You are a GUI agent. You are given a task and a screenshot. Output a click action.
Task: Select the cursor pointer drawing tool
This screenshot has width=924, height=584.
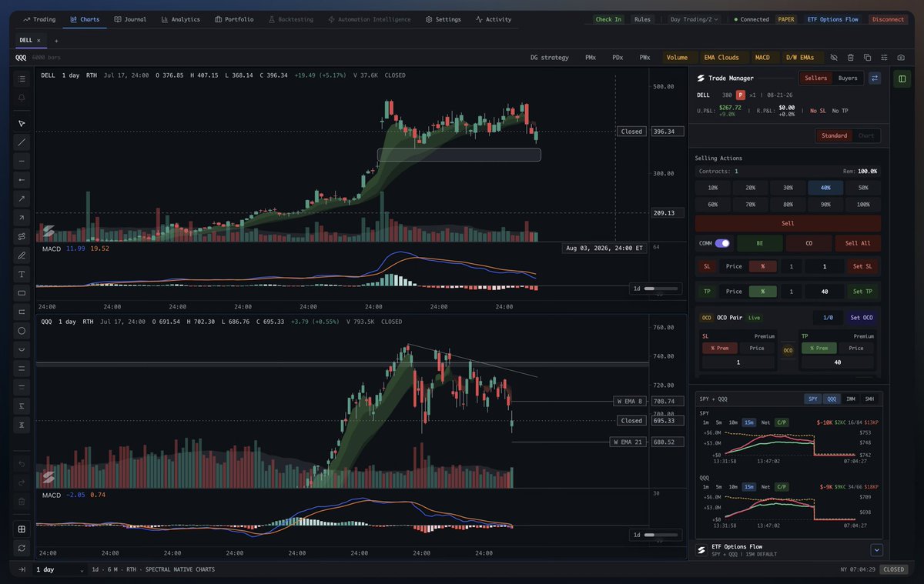pos(22,123)
